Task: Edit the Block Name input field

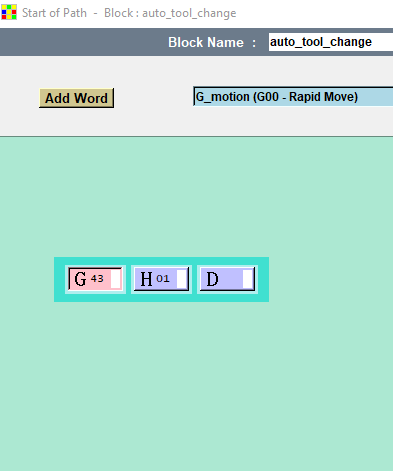Action: (331, 42)
